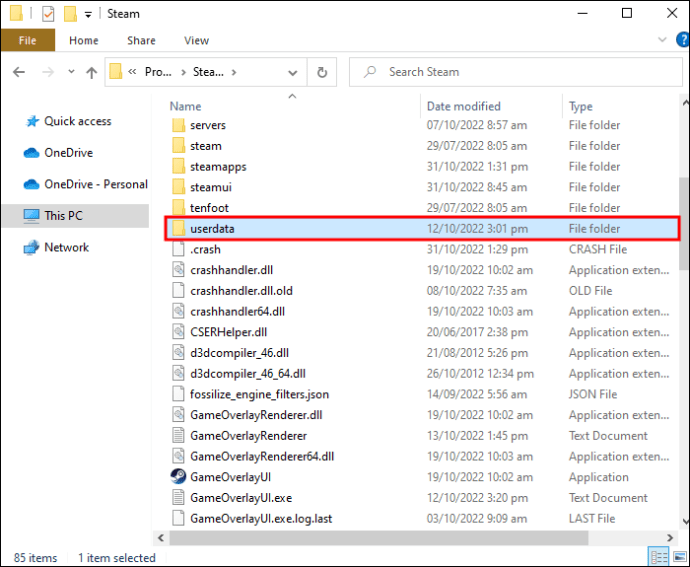Open the hidden breadcrumb path chevrons
690x567 pixels.
pos(132,72)
